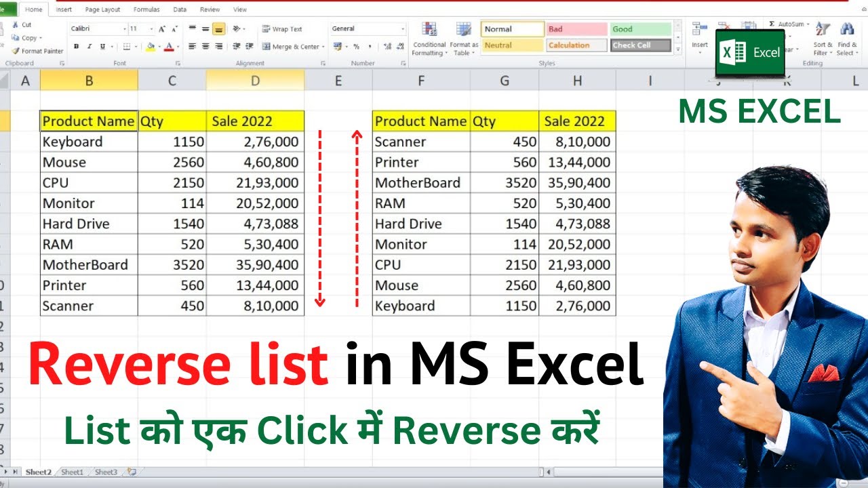Open Conditional Formatting menu

(x=429, y=39)
